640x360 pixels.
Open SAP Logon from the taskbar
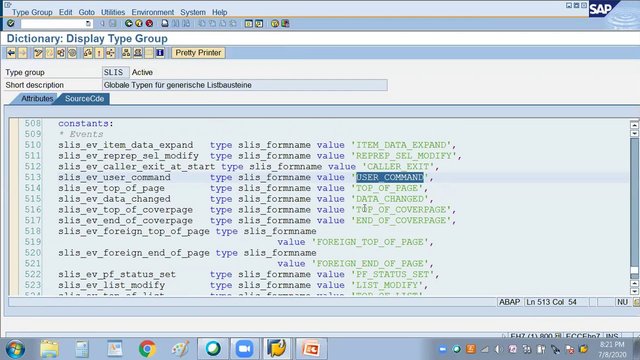click(277, 349)
